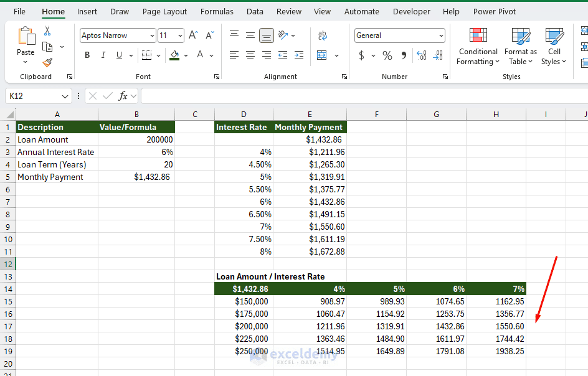The image size is (588, 376).
Task: Switch to the Formulas tab
Action: click(217, 12)
